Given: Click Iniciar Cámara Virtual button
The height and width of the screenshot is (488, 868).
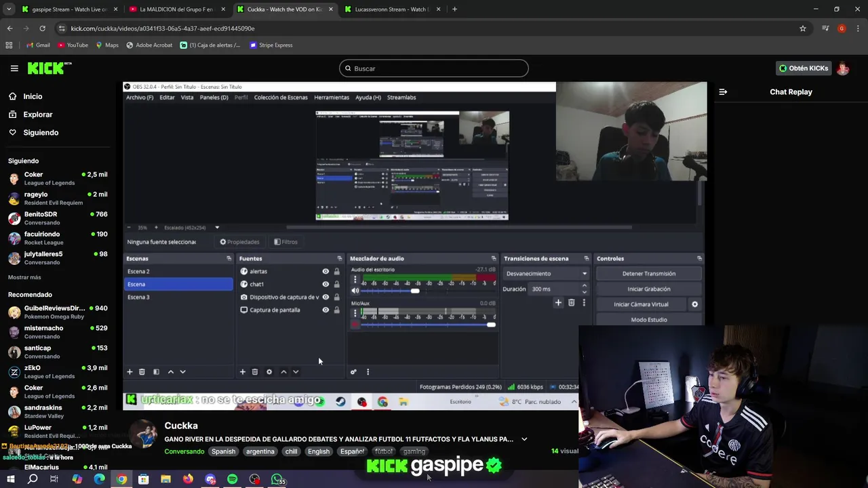Looking at the screenshot, I should [641, 304].
